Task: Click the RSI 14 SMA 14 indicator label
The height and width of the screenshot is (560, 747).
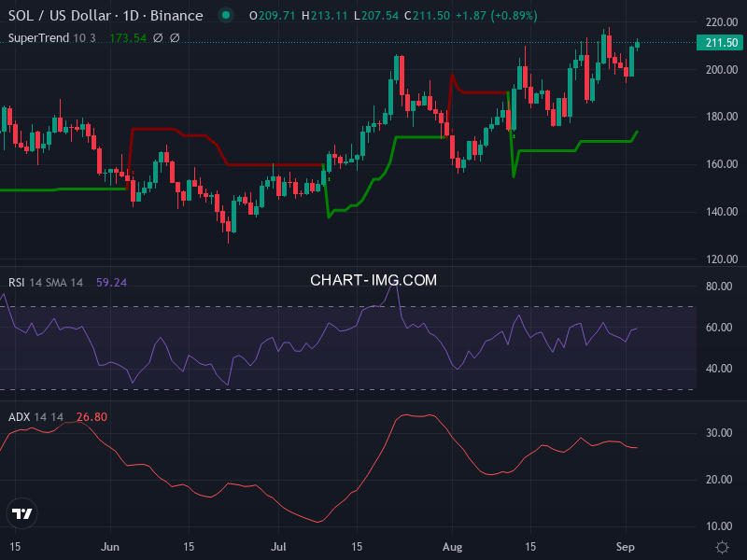Action: point(47,282)
